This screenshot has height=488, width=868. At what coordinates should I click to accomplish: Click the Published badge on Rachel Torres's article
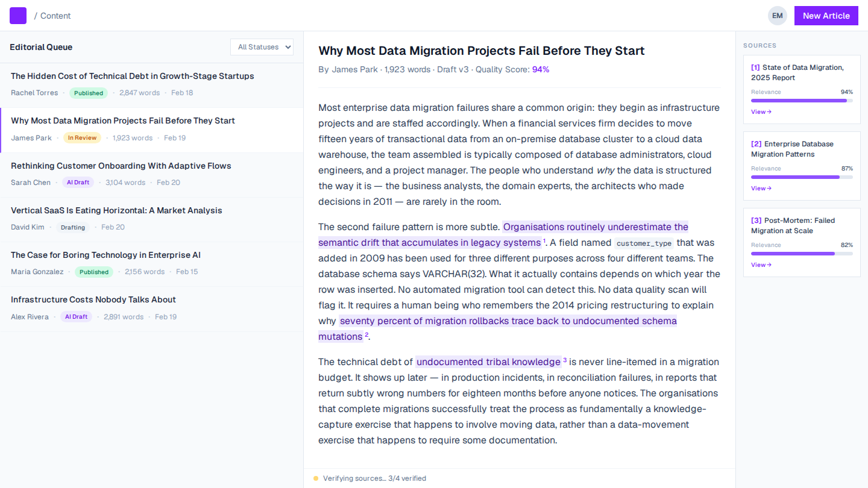(x=88, y=93)
